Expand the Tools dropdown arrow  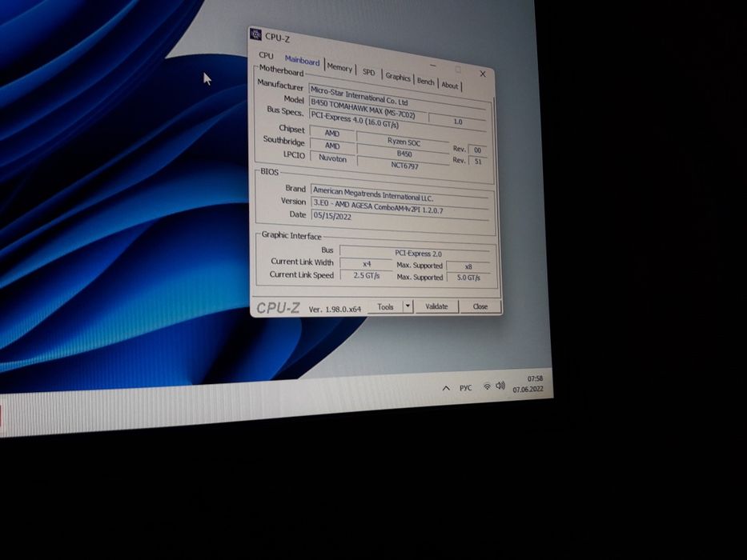[408, 306]
